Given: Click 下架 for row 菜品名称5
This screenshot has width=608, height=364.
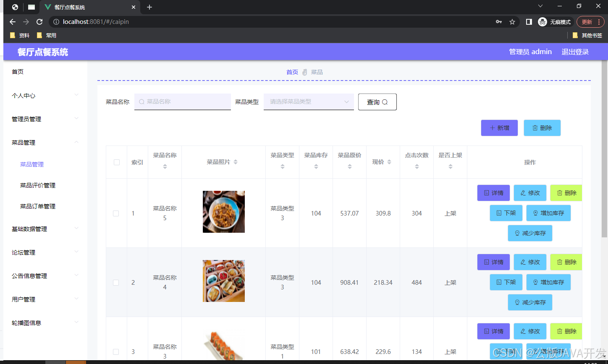Looking at the screenshot, I should [506, 213].
